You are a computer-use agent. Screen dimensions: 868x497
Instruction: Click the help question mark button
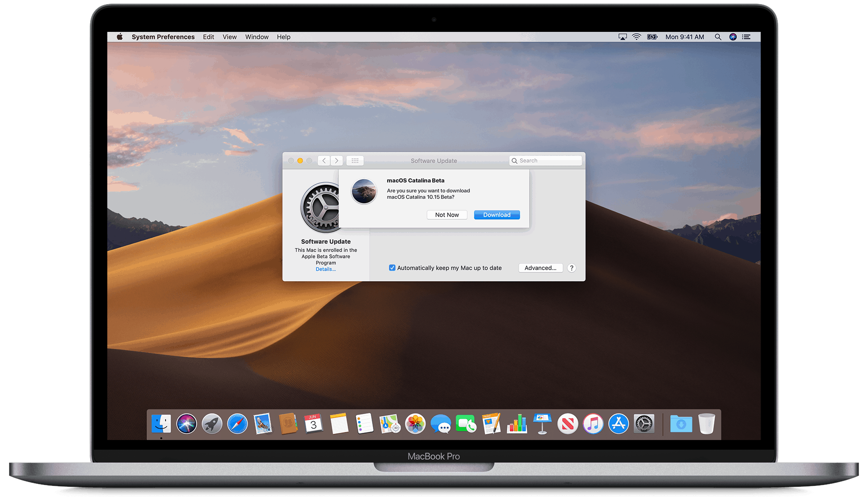571,268
